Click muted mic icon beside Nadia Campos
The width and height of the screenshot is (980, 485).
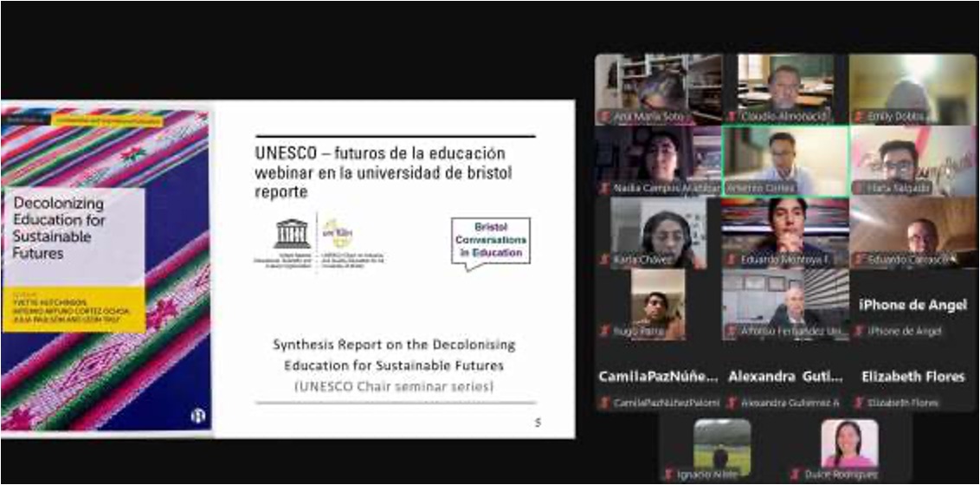603,188
